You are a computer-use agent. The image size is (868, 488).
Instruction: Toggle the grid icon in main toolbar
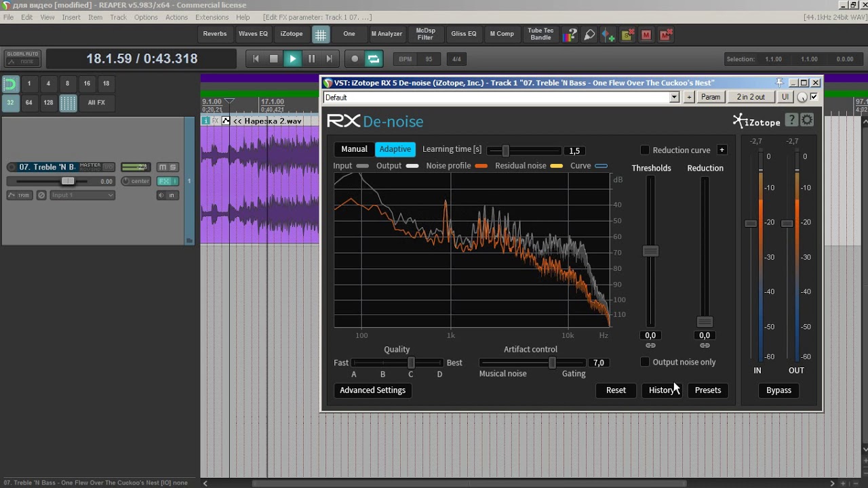[321, 34]
